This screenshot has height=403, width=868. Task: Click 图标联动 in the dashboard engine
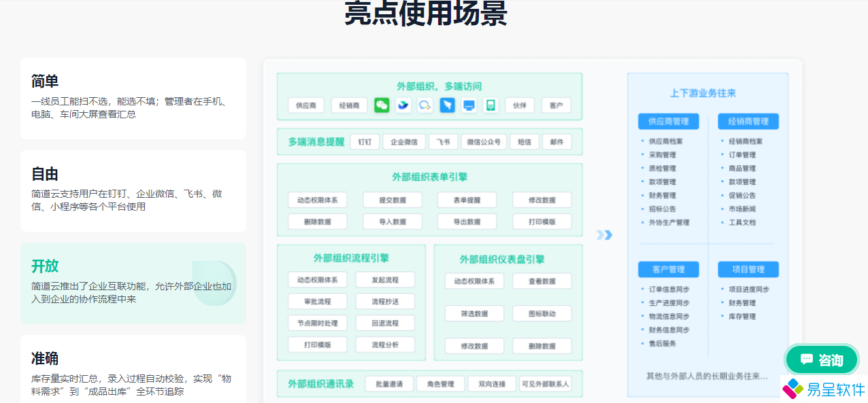(x=542, y=313)
